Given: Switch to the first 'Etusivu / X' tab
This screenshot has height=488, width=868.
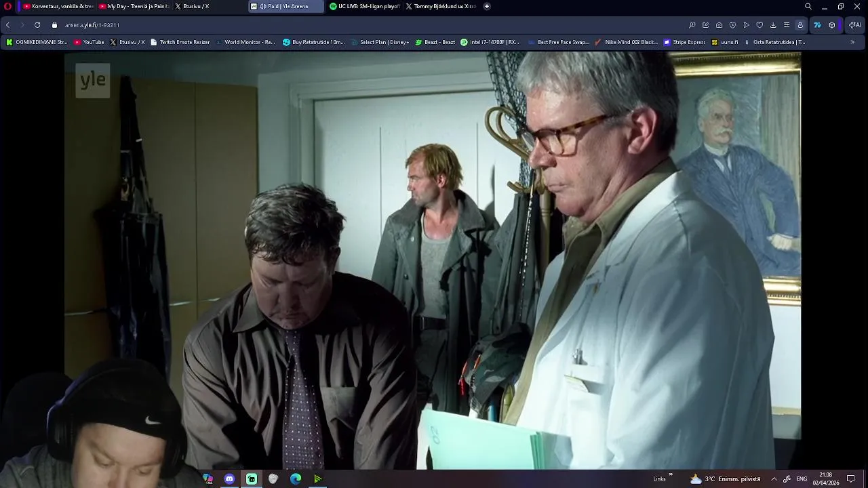Looking at the screenshot, I should [x=209, y=6].
